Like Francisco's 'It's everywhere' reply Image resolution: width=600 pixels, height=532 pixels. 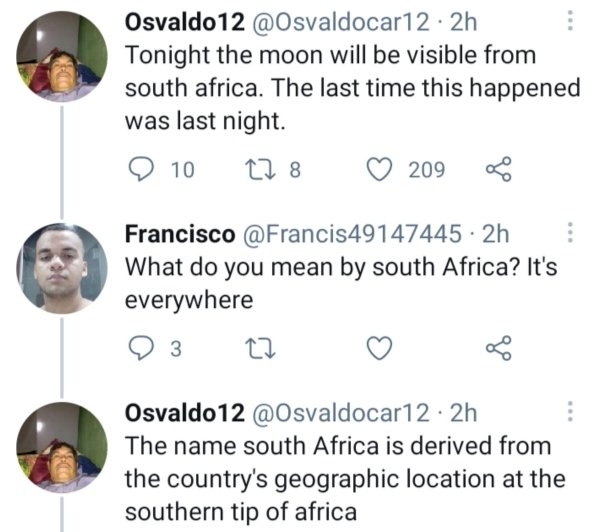(x=379, y=348)
